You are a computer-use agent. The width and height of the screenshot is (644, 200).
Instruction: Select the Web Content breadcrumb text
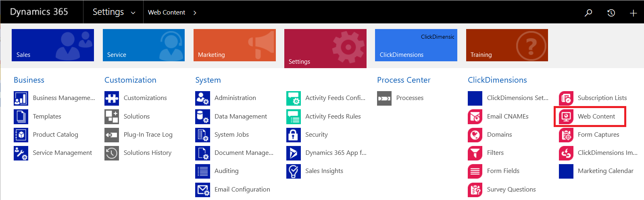167,12
